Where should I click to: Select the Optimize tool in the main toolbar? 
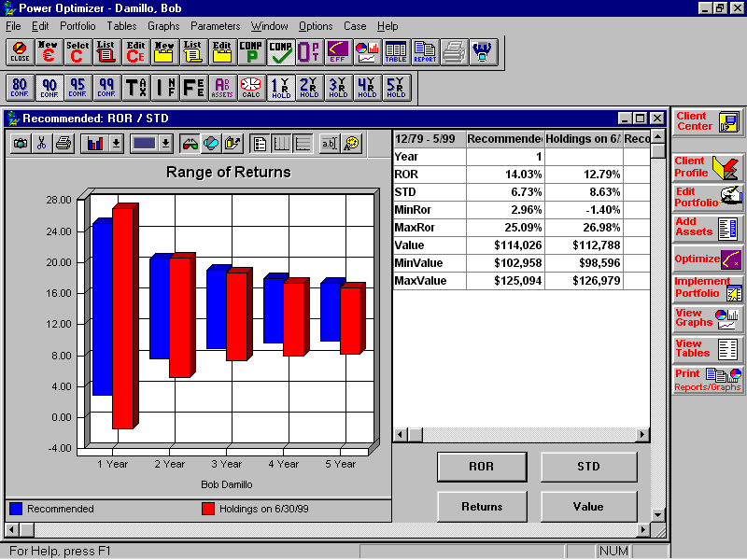[x=308, y=53]
